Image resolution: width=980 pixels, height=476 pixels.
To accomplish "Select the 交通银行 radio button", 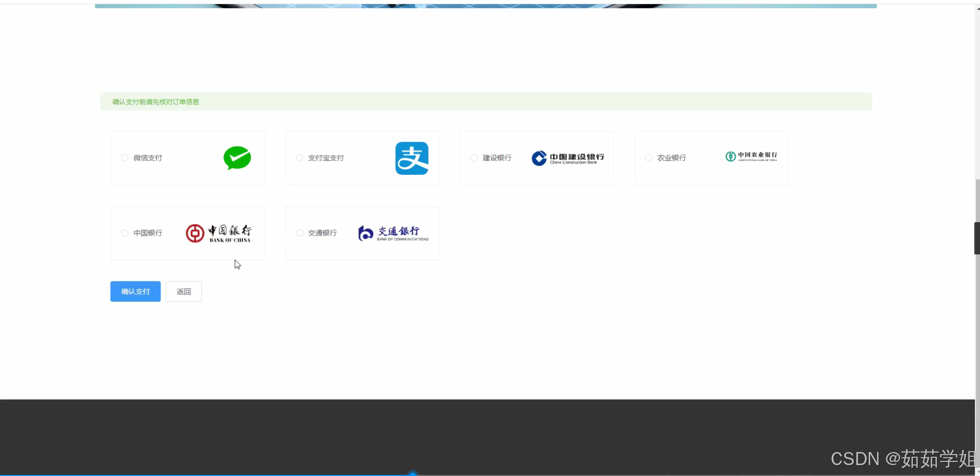I will click(x=299, y=233).
